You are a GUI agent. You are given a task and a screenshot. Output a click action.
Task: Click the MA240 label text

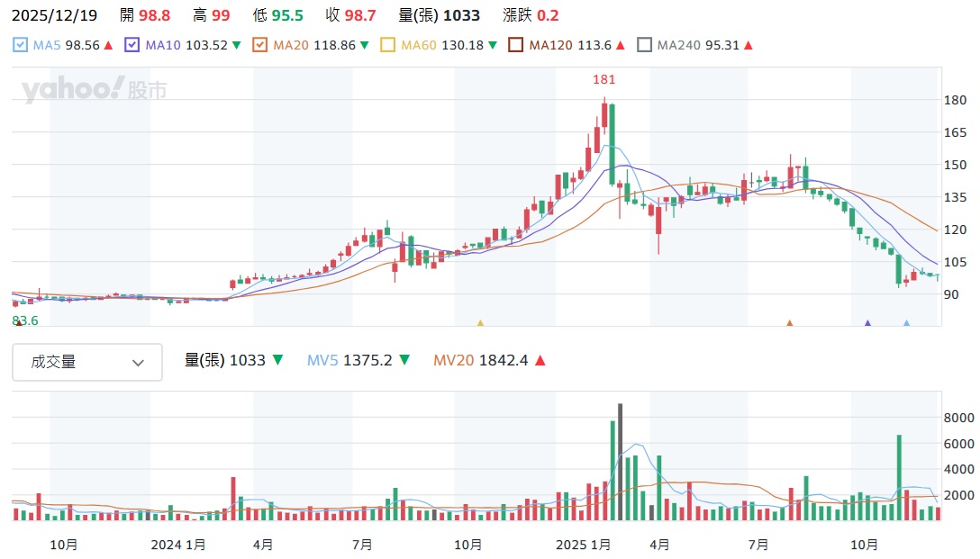point(676,45)
